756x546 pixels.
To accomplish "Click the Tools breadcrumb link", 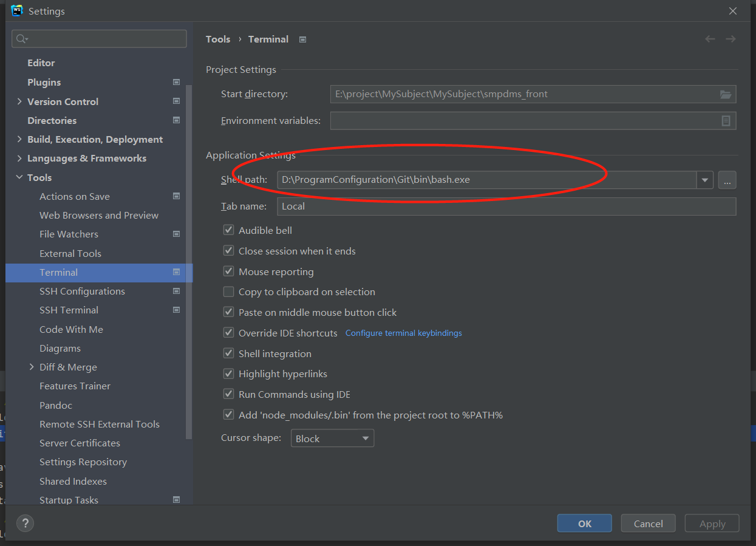I will [x=218, y=39].
